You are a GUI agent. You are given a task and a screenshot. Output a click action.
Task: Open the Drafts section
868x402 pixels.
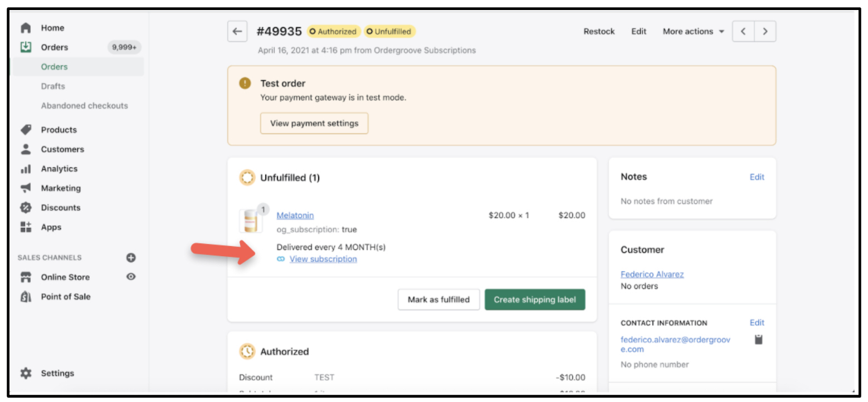53,86
